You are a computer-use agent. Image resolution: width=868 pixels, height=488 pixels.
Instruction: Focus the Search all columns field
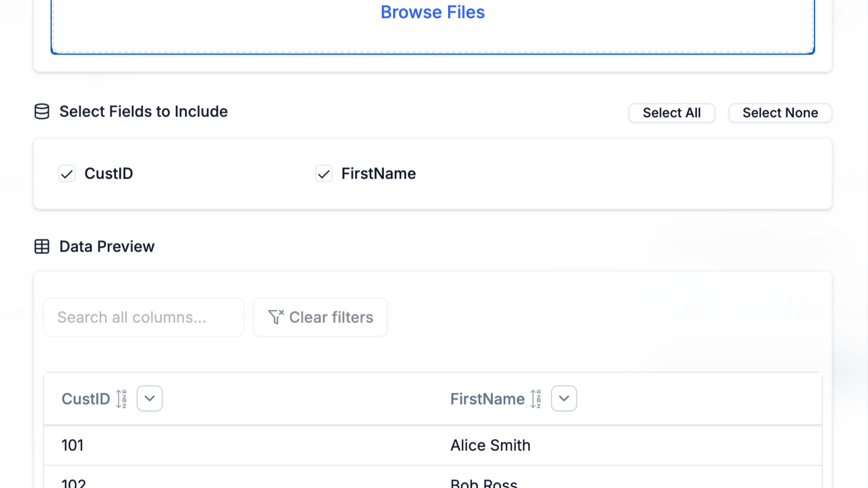coord(144,317)
